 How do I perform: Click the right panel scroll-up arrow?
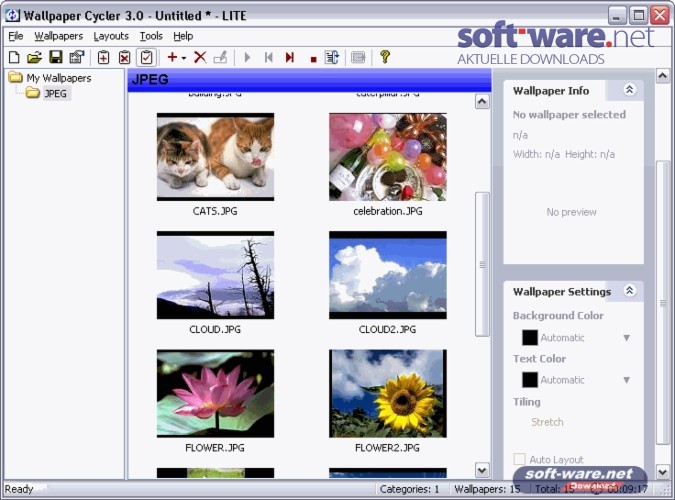(662, 76)
